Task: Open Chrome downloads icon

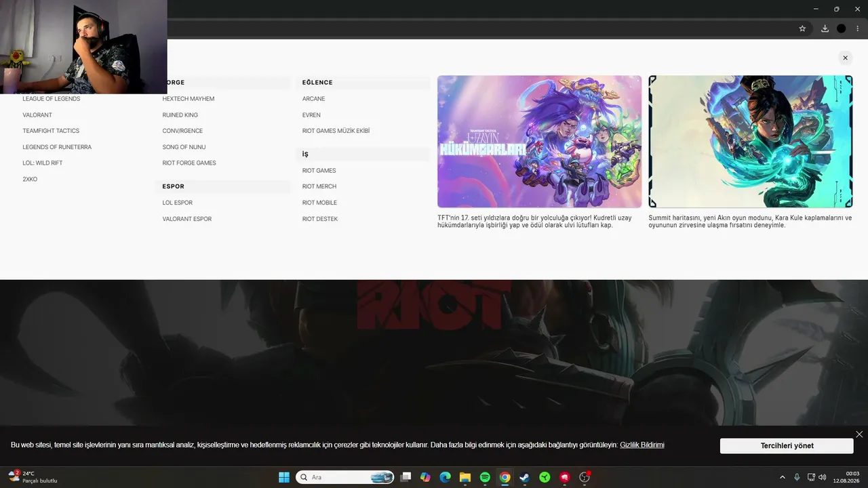Action: (x=825, y=28)
